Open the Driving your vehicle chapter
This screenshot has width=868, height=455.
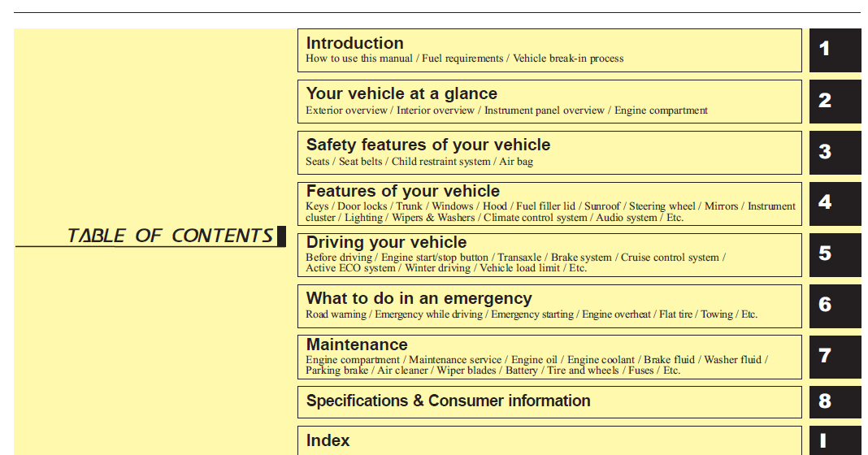click(549, 255)
